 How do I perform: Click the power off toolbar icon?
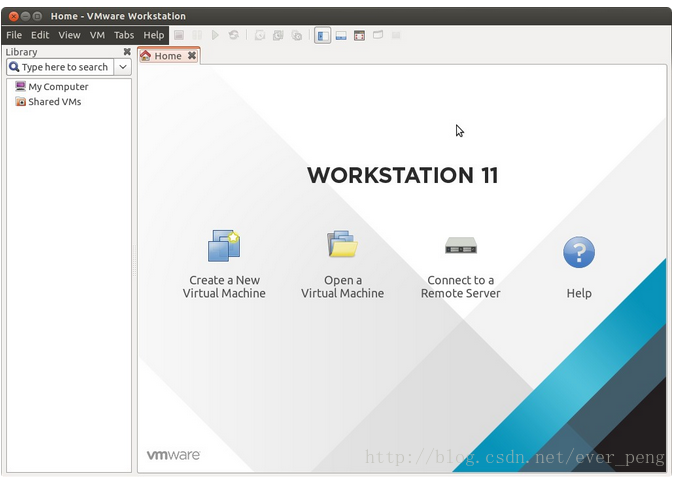(179, 35)
